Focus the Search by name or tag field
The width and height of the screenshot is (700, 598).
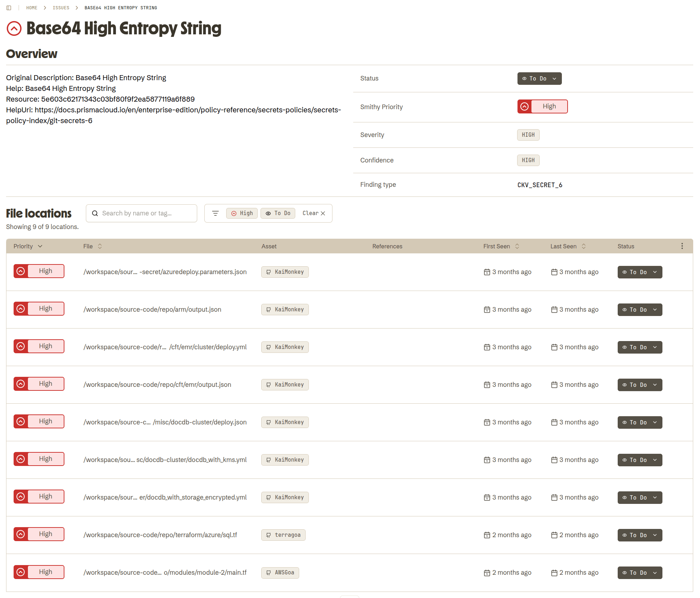(147, 213)
